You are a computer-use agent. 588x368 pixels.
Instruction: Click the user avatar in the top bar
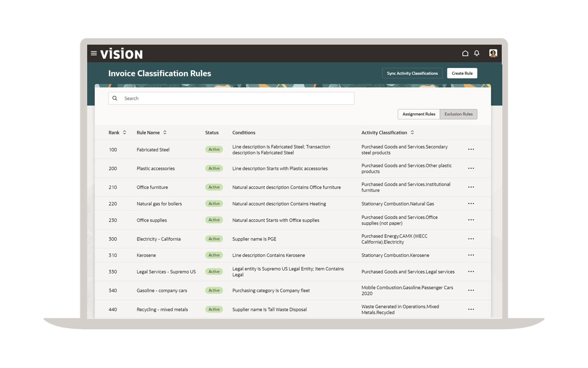[493, 53]
